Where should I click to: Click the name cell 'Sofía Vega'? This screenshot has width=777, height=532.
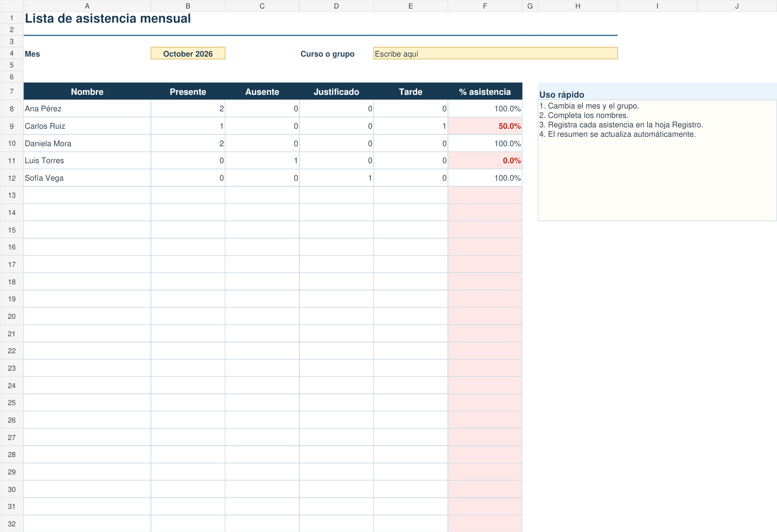[x=87, y=178]
